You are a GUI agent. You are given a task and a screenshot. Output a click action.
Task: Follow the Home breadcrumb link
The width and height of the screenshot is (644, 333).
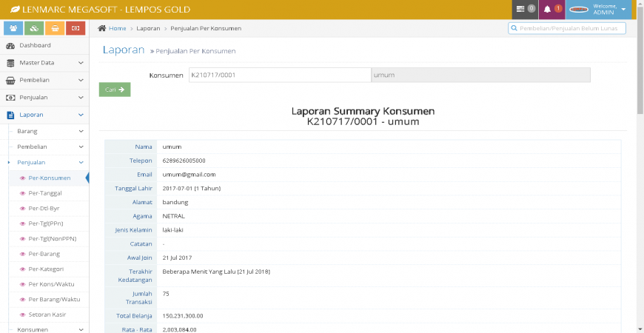point(117,28)
